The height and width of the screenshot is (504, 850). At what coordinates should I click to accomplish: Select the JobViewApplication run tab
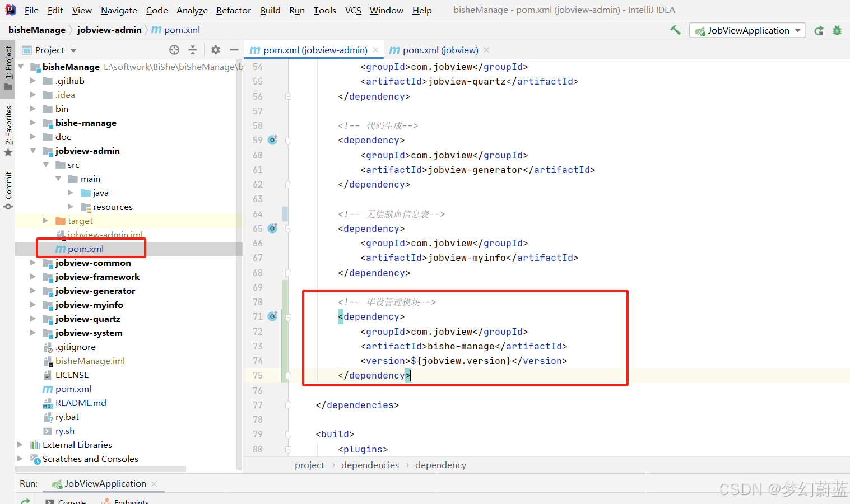[x=105, y=484]
